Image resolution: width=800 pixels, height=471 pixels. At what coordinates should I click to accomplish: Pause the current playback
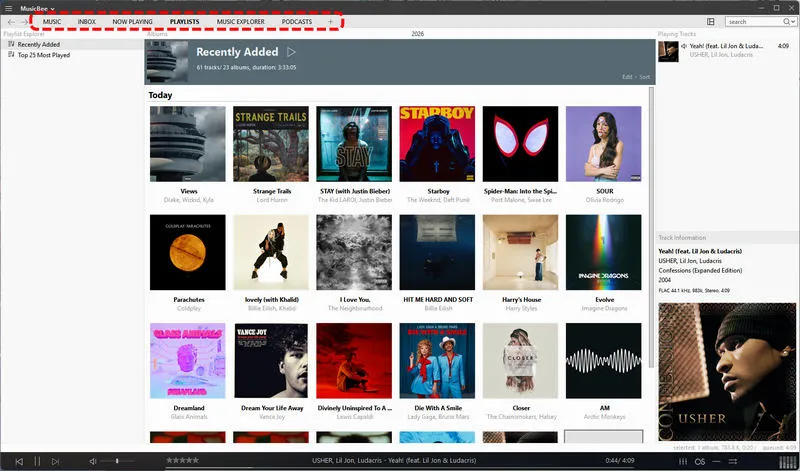click(x=37, y=461)
